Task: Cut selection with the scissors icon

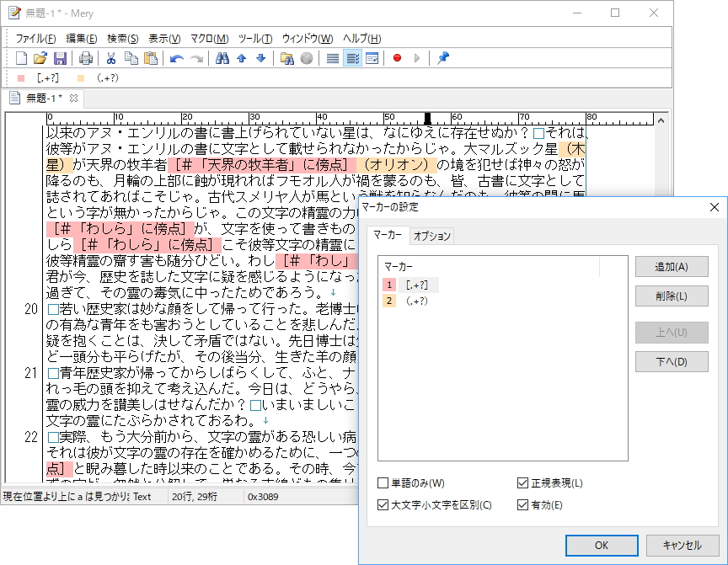Action: 110,58
